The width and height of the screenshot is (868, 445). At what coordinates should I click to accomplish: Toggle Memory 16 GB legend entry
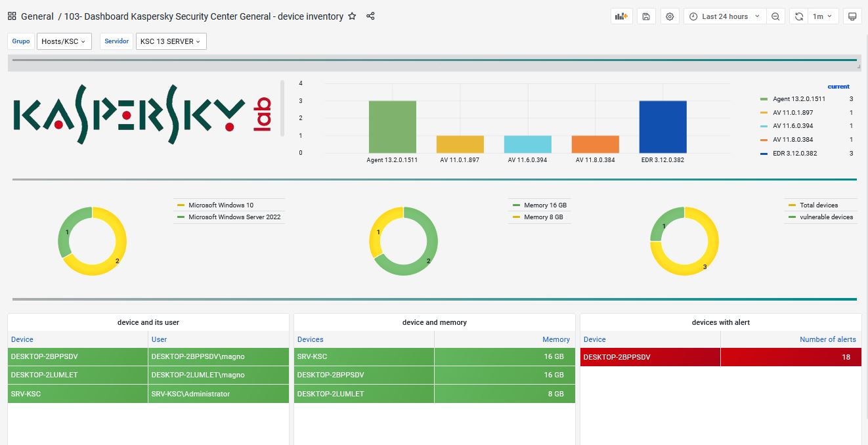[545, 205]
